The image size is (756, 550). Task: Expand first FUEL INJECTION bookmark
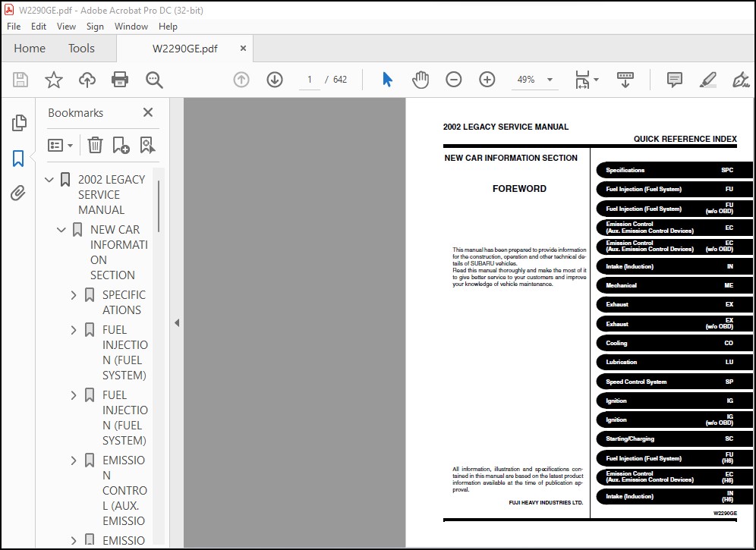[74, 330]
